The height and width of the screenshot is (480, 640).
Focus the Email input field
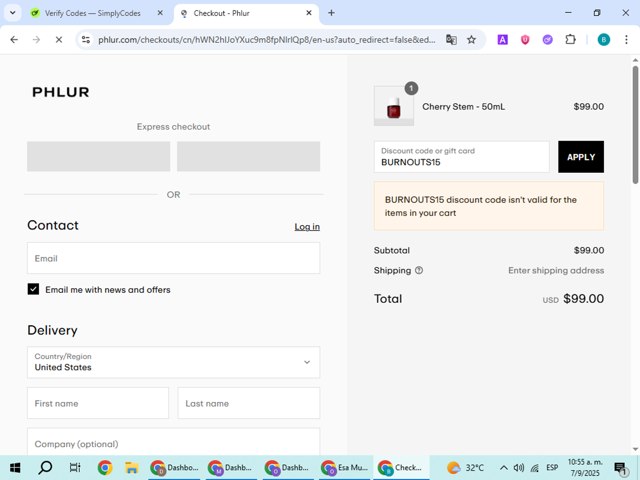pos(173,258)
